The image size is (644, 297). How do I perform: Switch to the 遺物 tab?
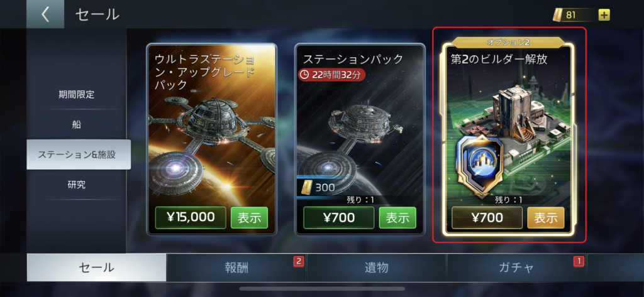377,267
